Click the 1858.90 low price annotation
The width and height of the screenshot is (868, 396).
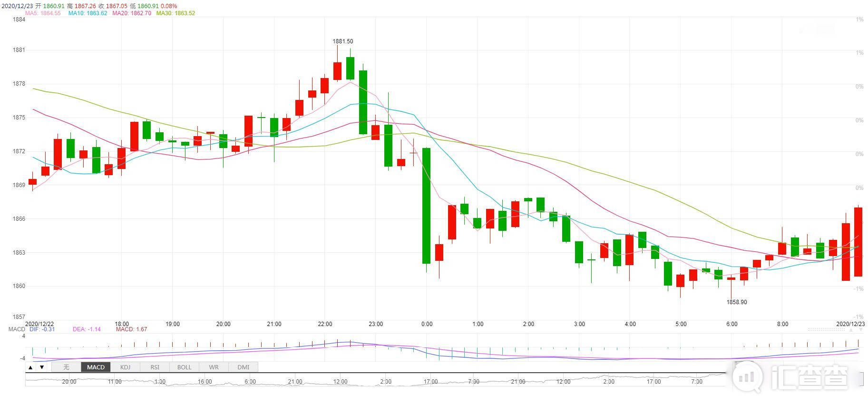click(737, 302)
